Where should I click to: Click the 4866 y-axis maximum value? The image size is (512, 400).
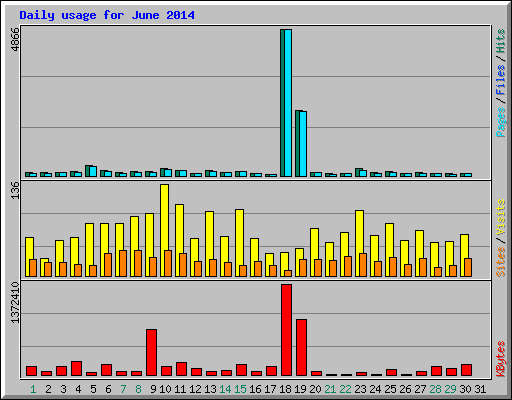(x=15, y=39)
